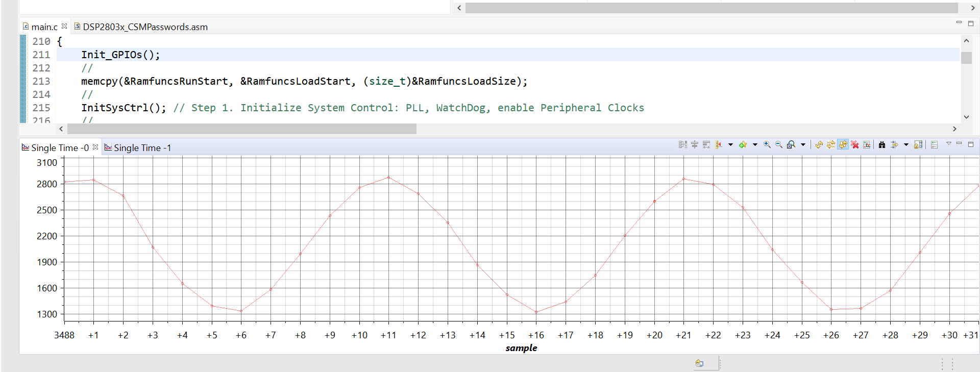The image size is (980, 372).
Task: Open the zoom options dropdown arrow
Action: click(x=803, y=145)
